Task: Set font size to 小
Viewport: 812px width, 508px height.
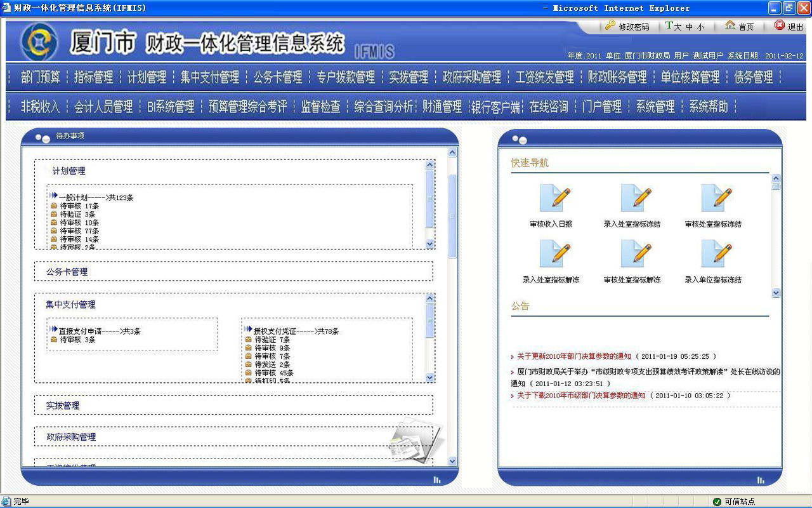Action: (x=700, y=27)
